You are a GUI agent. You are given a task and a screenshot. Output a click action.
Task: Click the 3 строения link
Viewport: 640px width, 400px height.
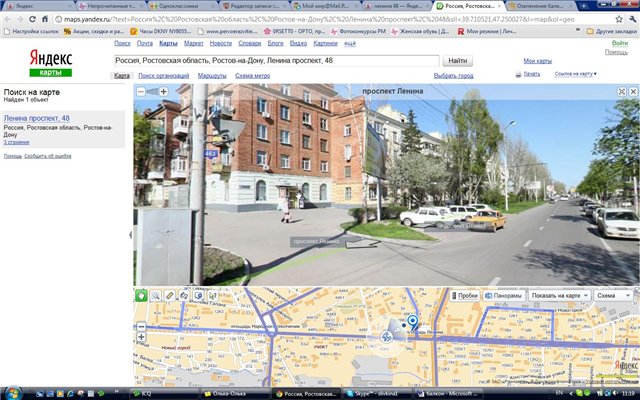[16, 142]
